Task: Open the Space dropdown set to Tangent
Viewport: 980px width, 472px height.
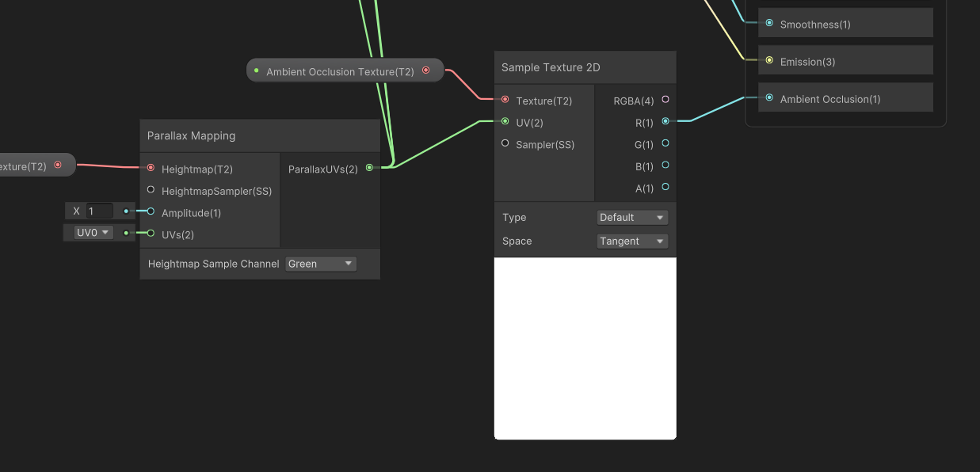Action: point(631,241)
